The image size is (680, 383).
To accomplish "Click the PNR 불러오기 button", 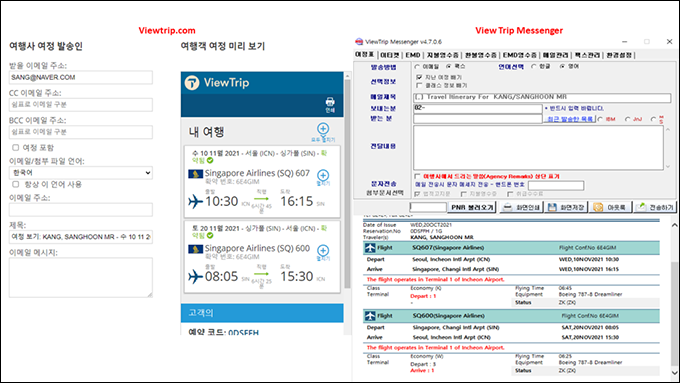I will tap(472, 207).
